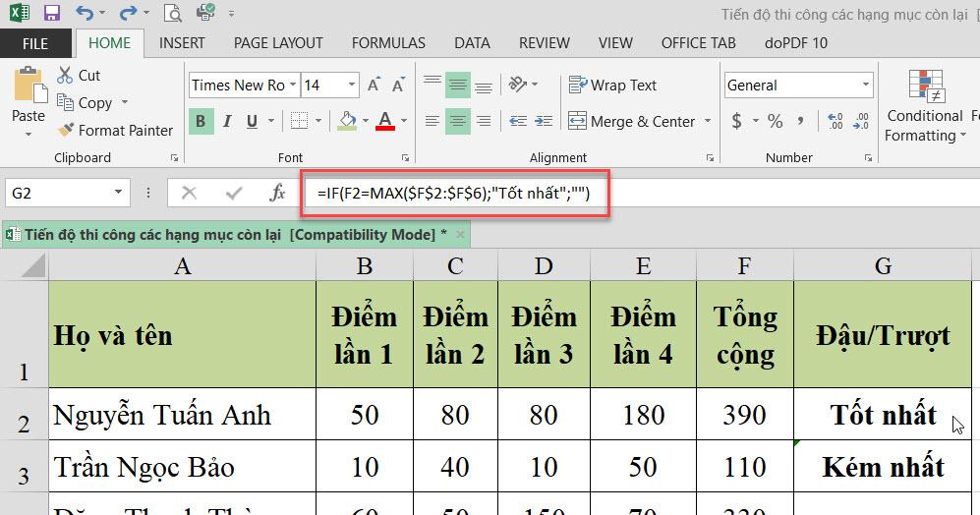
Task: Expand the Paste options arrow
Action: click(29, 135)
